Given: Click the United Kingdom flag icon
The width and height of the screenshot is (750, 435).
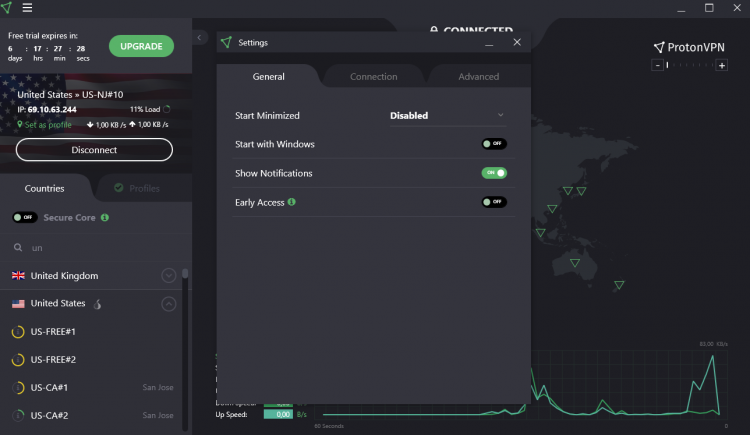Looking at the screenshot, I should 18,276.
